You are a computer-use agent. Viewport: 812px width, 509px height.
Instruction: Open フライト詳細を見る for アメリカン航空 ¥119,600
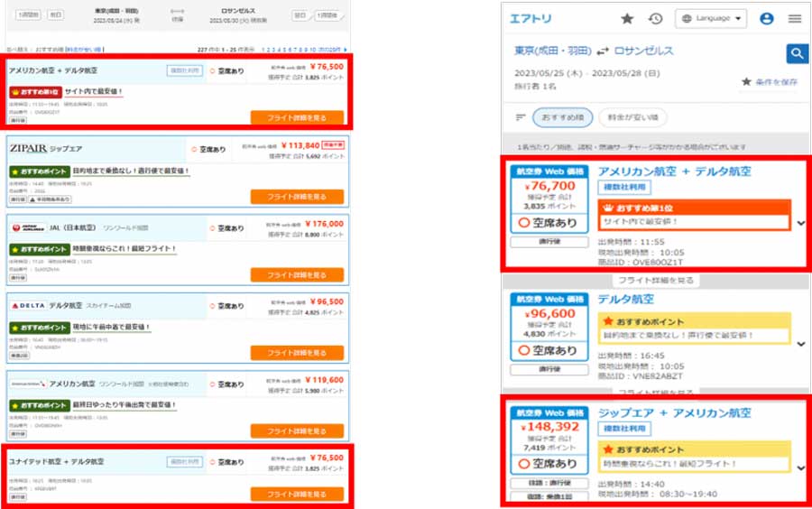click(x=297, y=430)
